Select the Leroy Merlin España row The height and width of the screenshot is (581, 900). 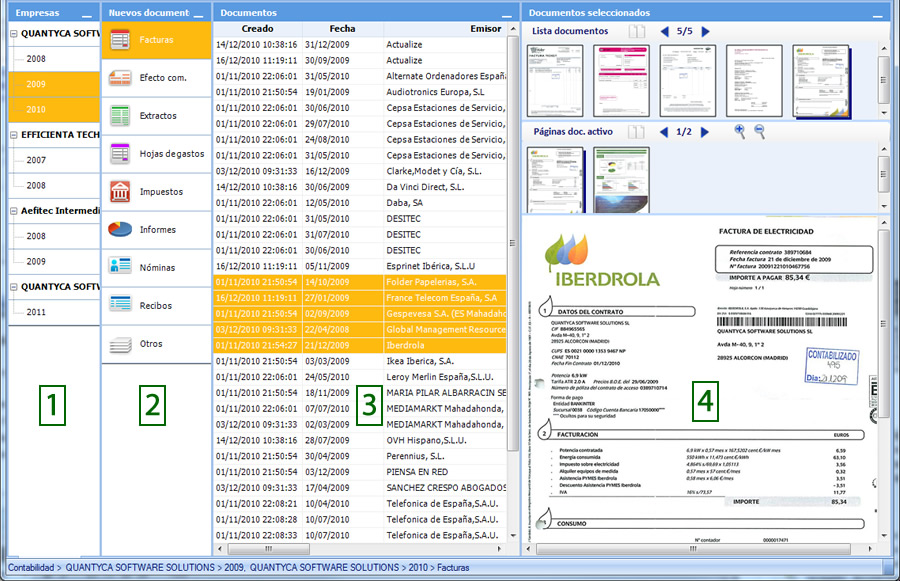point(360,377)
